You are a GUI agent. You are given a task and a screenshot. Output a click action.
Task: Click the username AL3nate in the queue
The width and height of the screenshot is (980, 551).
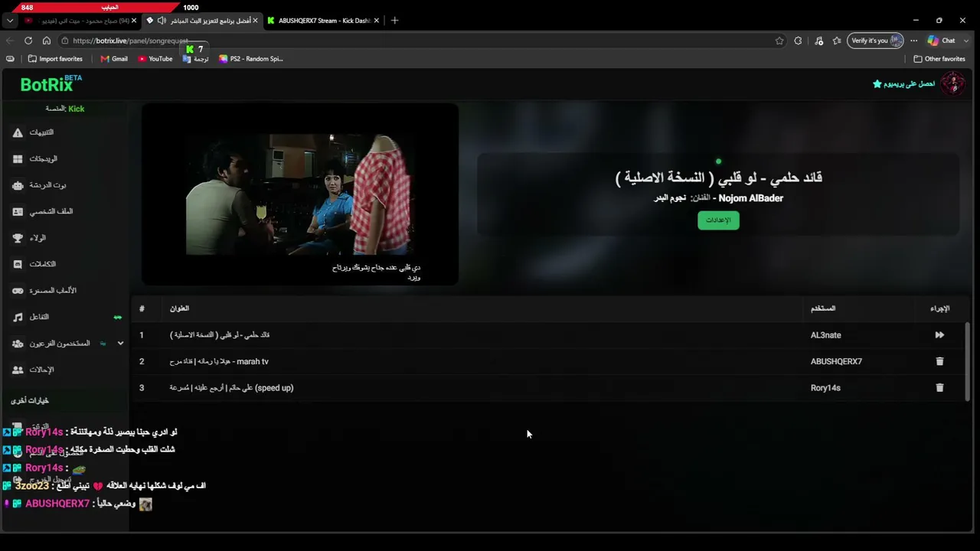[x=825, y=335]
